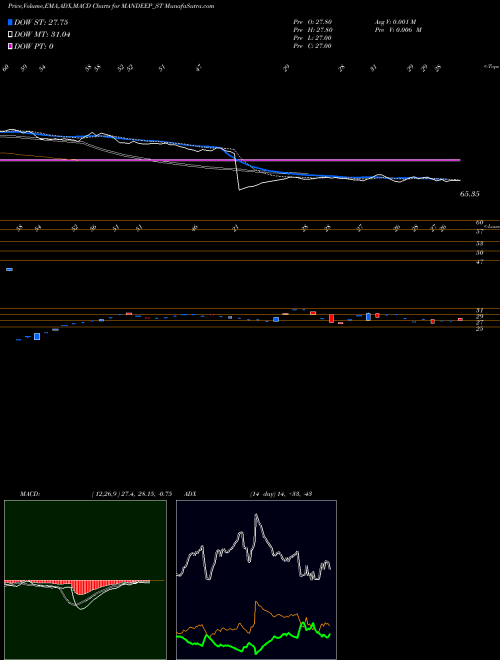Click the 47 price axis label
500x660 pixels.
479,262
